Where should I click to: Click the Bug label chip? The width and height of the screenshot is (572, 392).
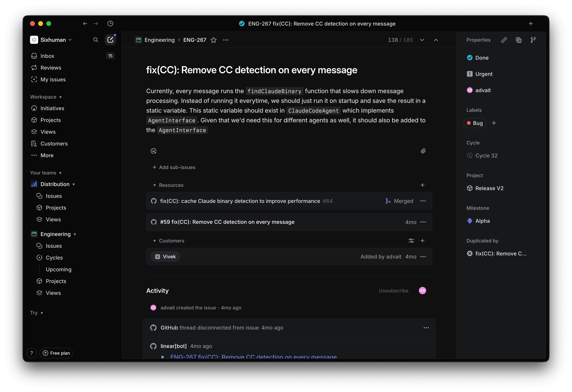click(x=475, y=123)
